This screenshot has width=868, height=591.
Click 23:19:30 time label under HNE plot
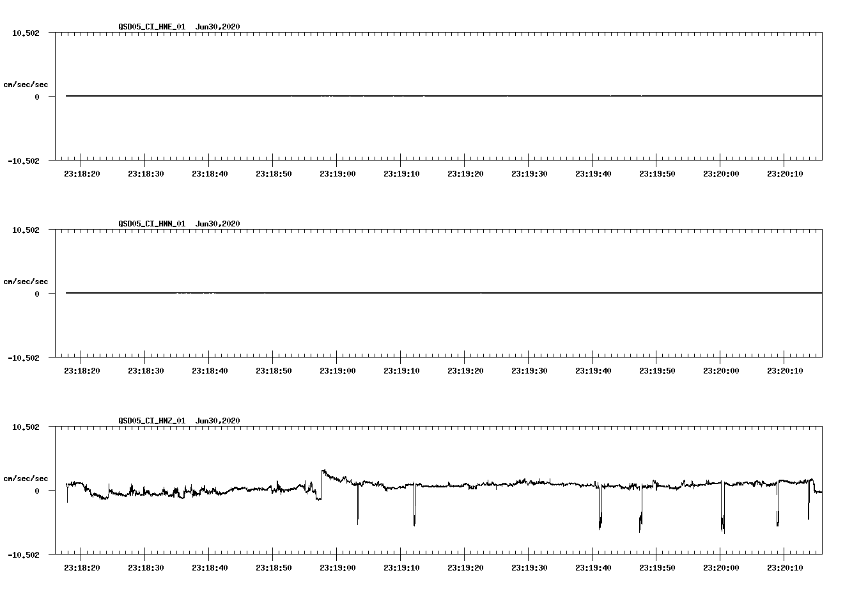pyautogui.click(x=529, y=174)
